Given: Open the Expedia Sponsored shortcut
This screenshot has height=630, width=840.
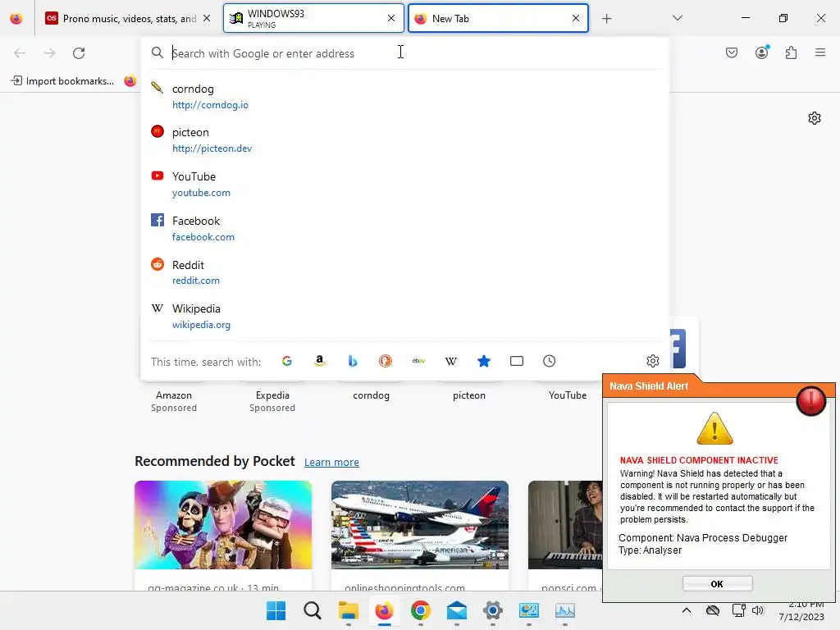Looking at the screenshot, I should 272,400.
